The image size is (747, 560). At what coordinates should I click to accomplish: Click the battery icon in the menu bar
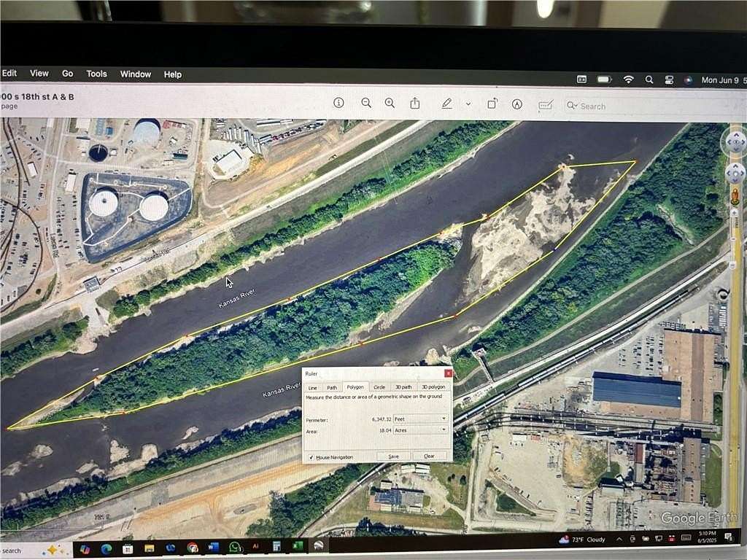click(x=603, y=79)
